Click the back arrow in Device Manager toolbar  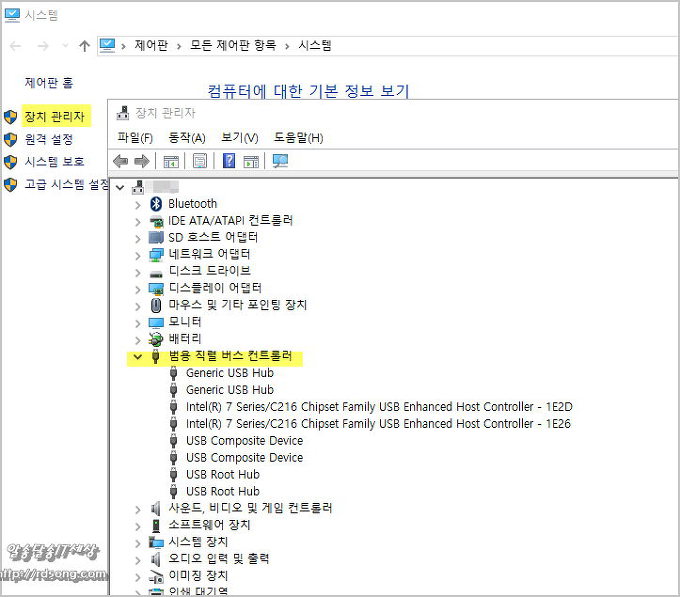120,161
